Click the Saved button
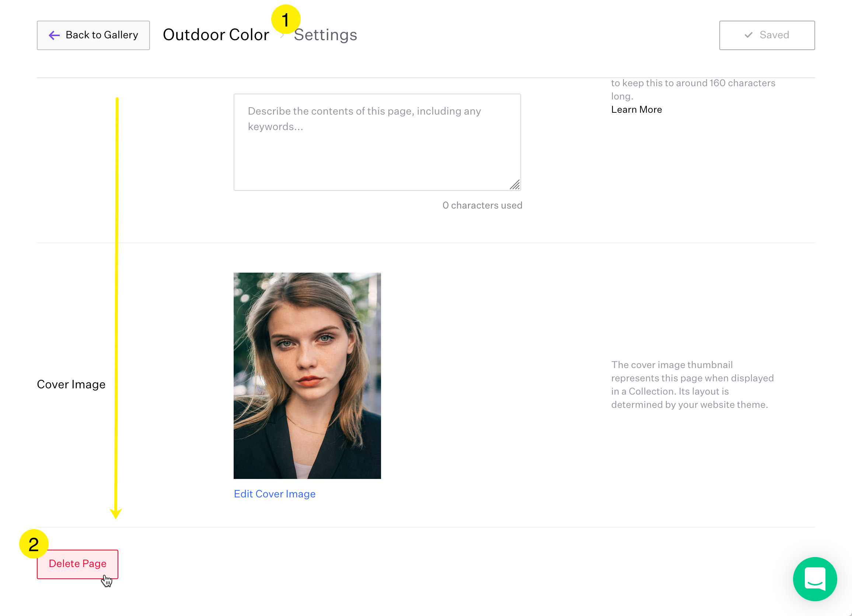 coord(767,35)
